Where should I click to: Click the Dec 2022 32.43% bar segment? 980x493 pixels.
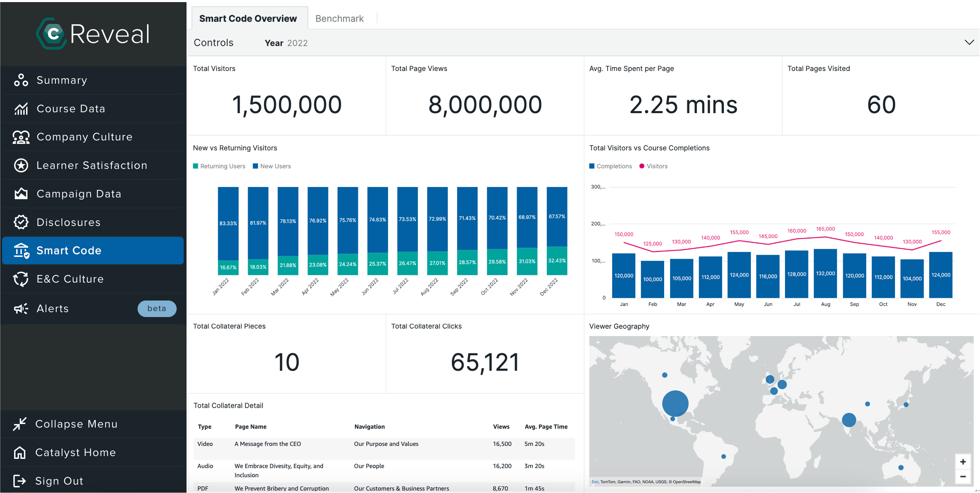pos(557,261)
